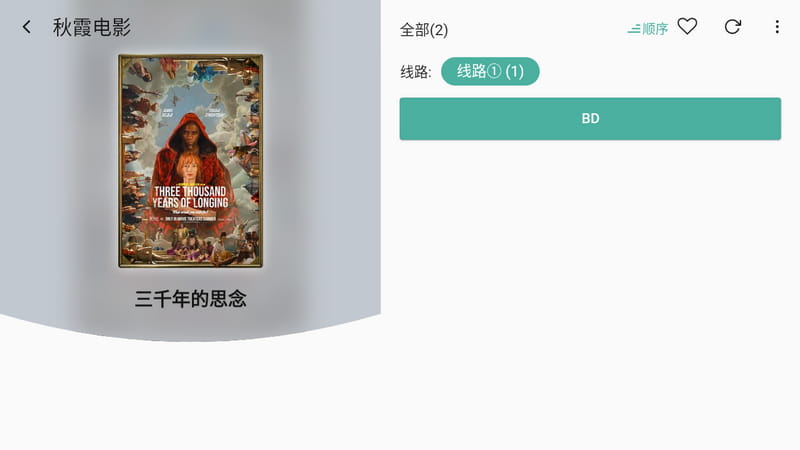Refresh the episode list

point(733,27)
